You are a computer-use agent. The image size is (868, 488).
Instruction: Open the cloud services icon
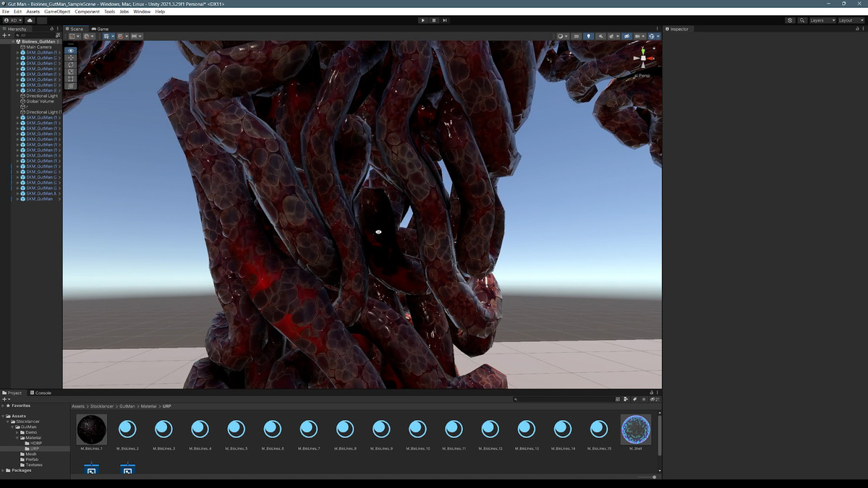tap(30, 20)
